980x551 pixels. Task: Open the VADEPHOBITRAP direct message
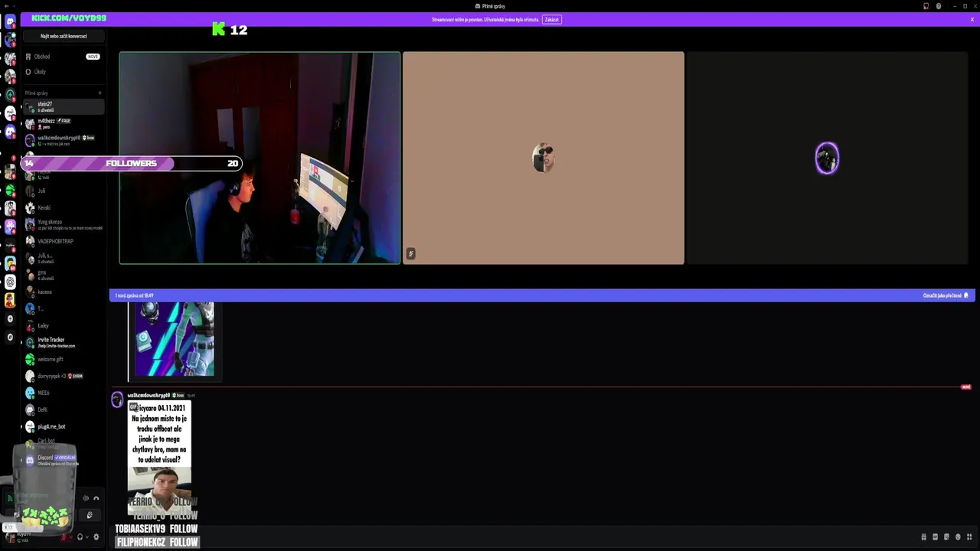(x=64, y=241)
